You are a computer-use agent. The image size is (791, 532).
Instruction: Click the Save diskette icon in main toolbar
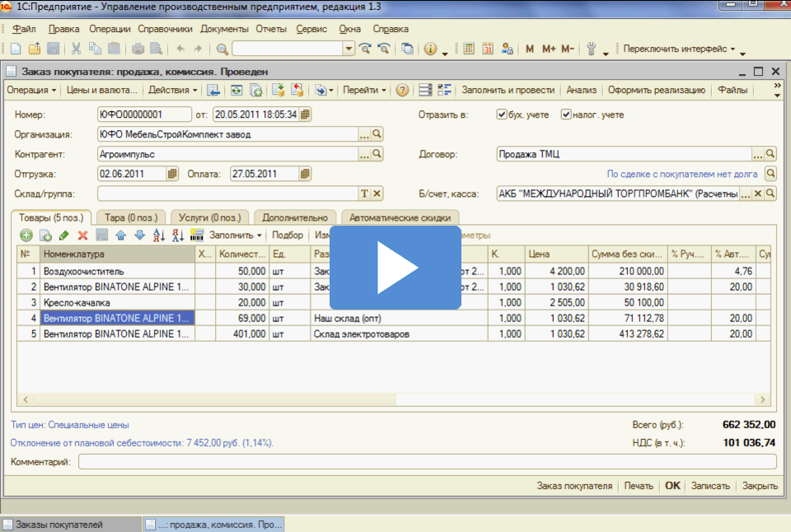coord(53,49)
